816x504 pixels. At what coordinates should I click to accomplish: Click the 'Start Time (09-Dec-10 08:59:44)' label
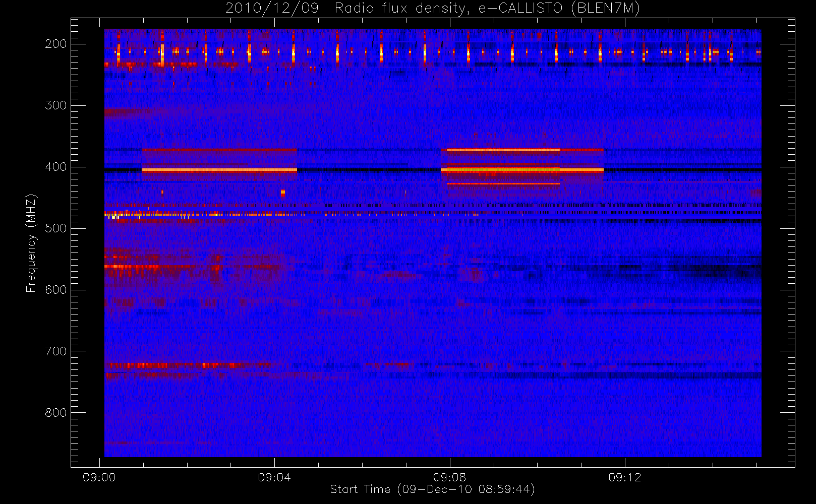(432, 489)
